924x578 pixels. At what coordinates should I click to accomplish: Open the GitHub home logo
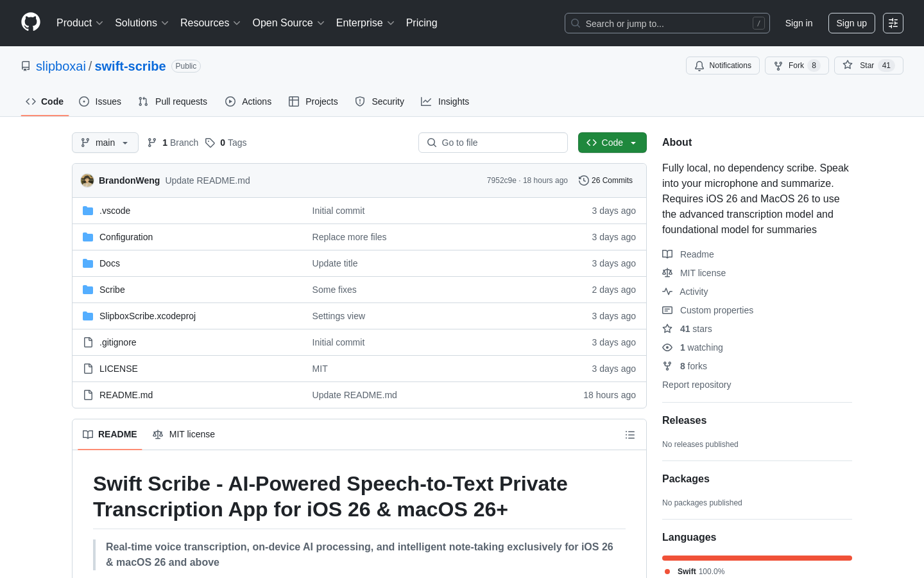(31, 22)
